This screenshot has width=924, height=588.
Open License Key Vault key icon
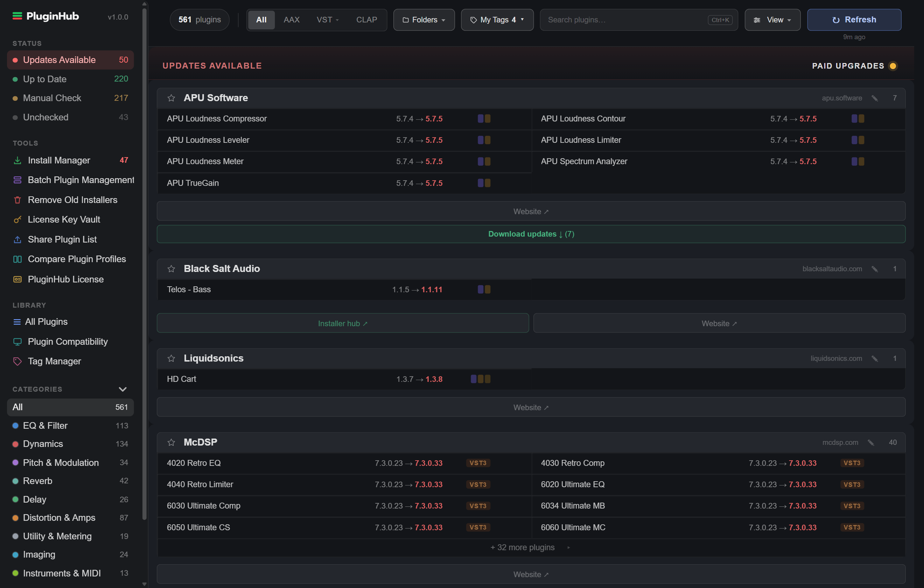17,219
